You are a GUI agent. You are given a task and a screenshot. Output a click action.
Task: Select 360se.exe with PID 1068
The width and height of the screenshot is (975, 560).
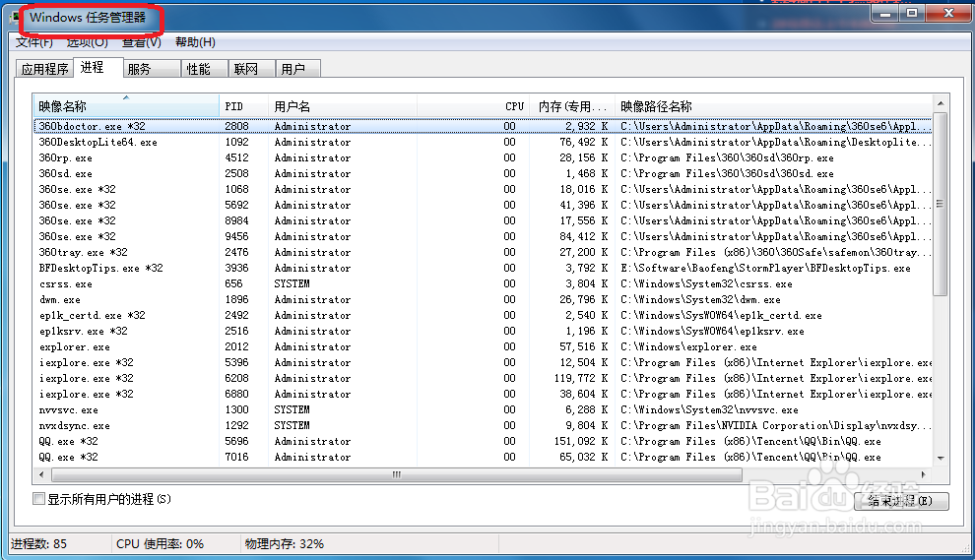point(483,190)
